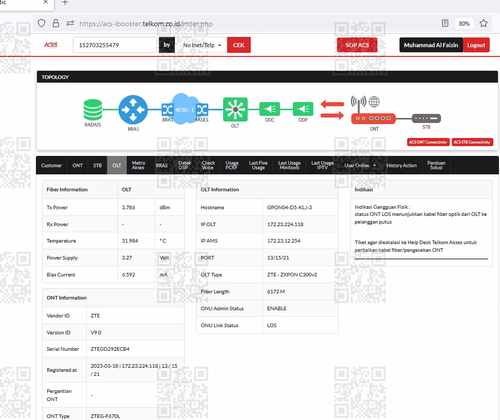Click hostname GPON04-D5-KLJ-3
This screenshot has width=500, height=420.
coord(289,207)
